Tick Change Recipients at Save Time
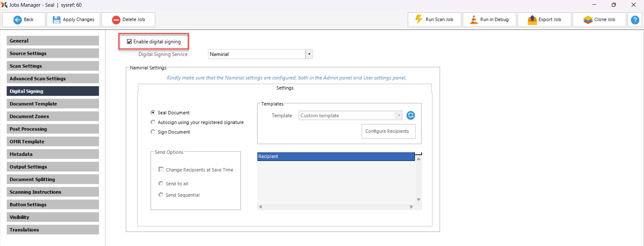Viewport: 644px width, 246px height. (x=161, y=170)
